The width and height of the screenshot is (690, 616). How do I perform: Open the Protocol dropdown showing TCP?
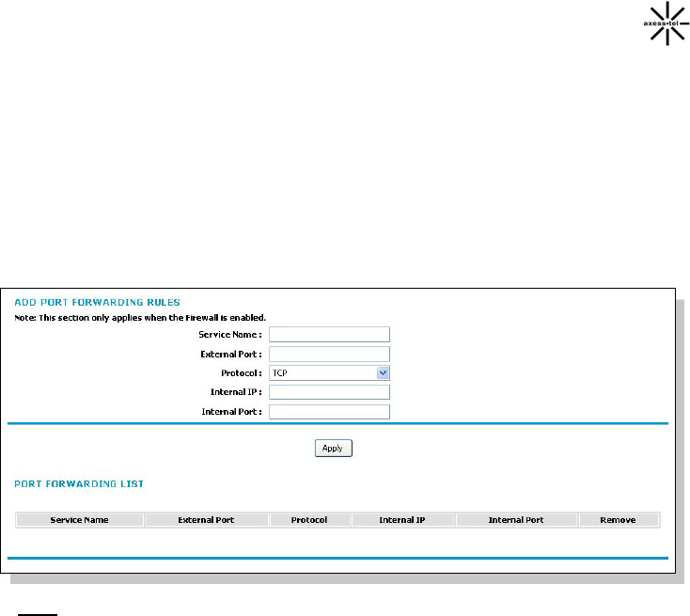pos(329,373)
